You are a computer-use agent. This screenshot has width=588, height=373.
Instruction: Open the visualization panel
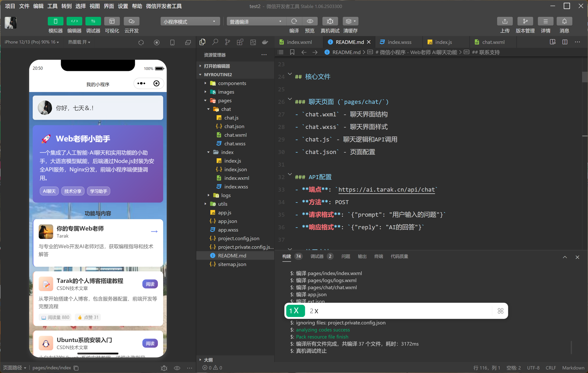pyautogui.click(x=112, y=21)
